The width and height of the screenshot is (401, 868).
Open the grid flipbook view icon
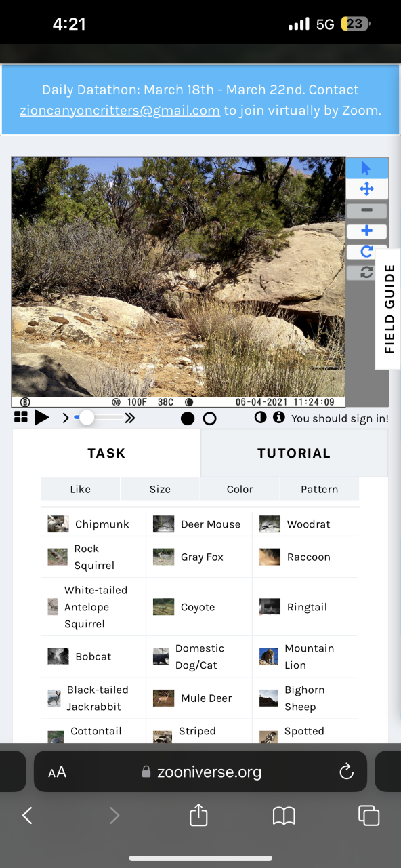point(21,418)
